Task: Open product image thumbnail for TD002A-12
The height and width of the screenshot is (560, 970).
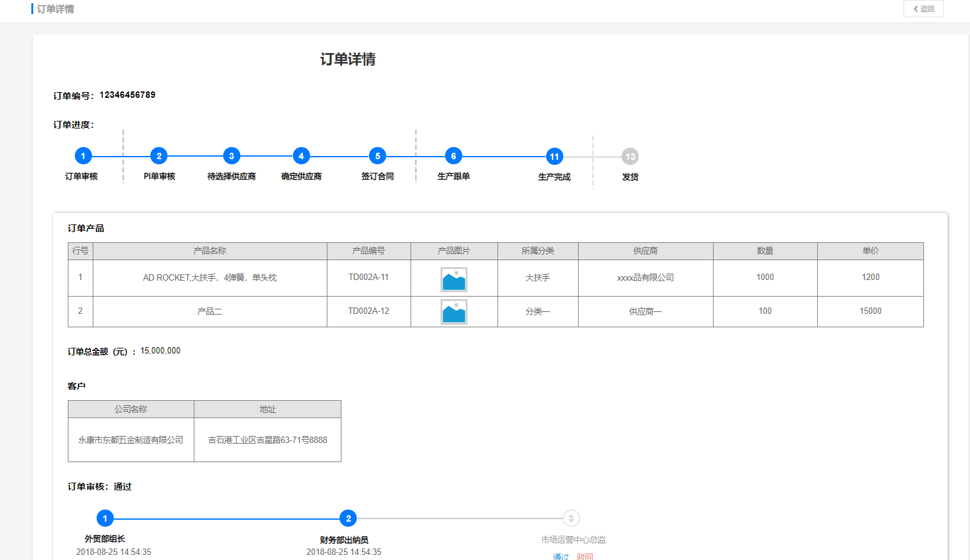Action: 454,312
